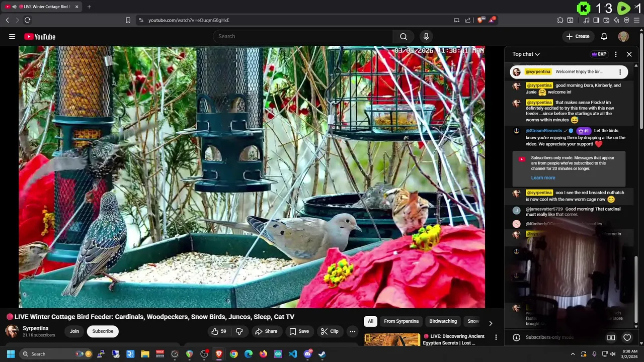Screen dimensions: 644x362
Task: Show more filter chips with right arrow
Action: [x=491, y=323]
